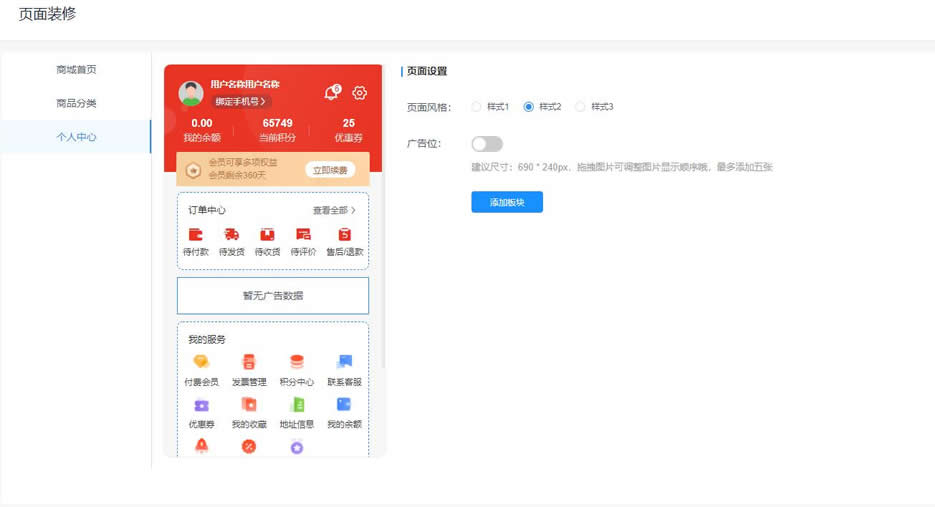The height and width of the screenshot is (507, 935).
Task: Toggle the 广告位 switch
Action: pyautogui.click(x=487, y=144)
